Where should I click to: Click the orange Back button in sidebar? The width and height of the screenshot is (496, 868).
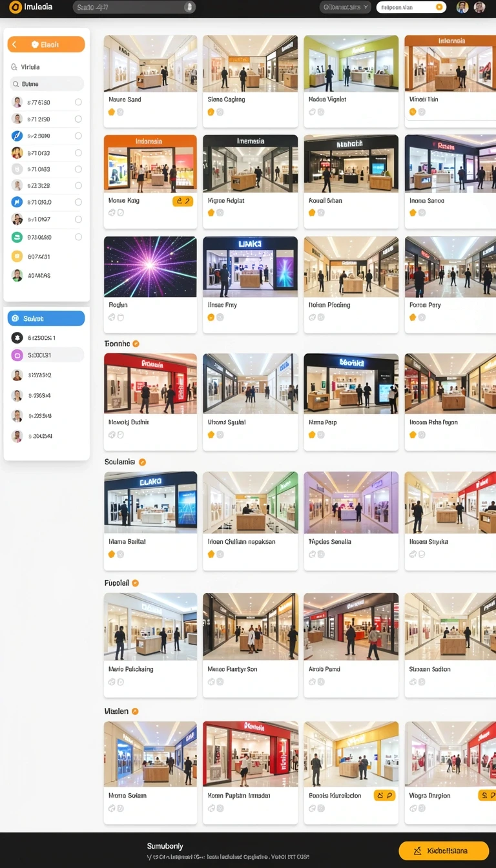[46, 45]
